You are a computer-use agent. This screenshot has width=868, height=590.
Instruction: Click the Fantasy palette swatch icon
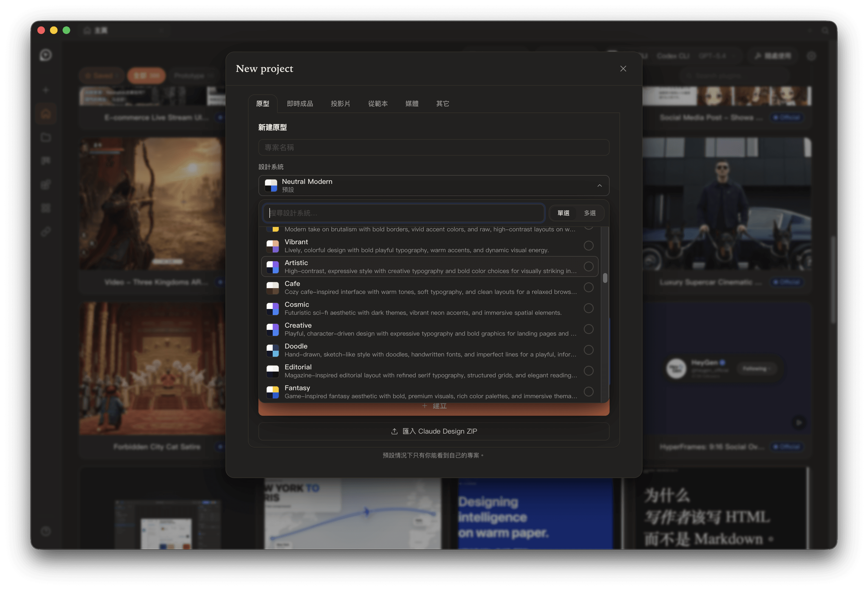(x=273, y=392)
